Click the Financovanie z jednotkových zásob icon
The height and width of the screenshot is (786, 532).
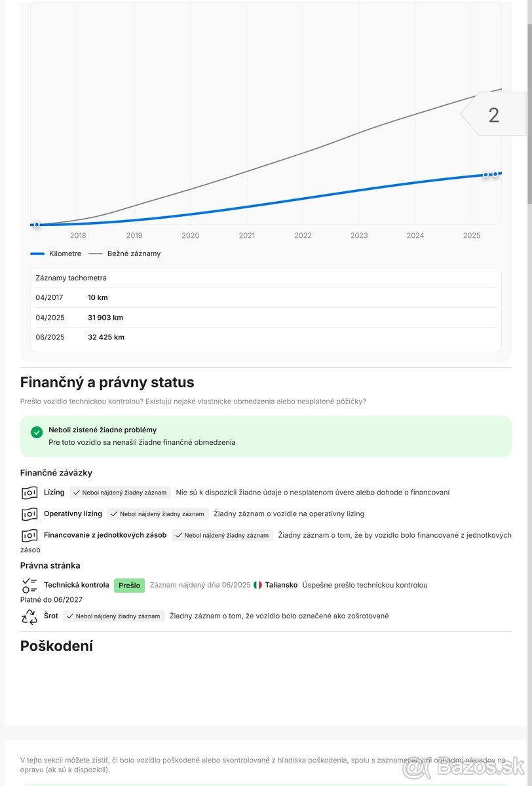pos(29,535)
